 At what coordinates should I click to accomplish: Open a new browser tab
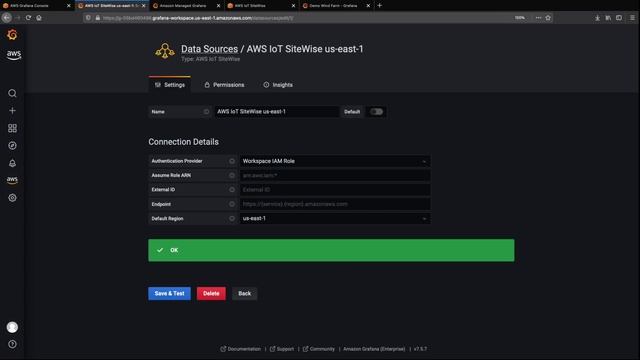[380, 5]
